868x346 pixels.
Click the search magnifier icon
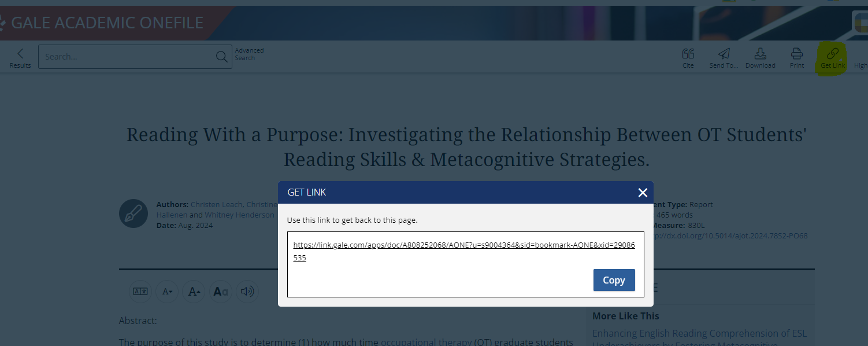point(221,56)
